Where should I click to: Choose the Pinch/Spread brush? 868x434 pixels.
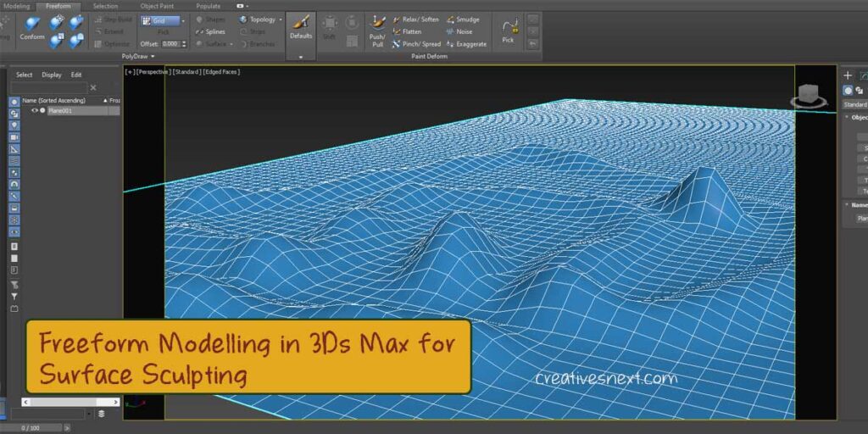415,43
